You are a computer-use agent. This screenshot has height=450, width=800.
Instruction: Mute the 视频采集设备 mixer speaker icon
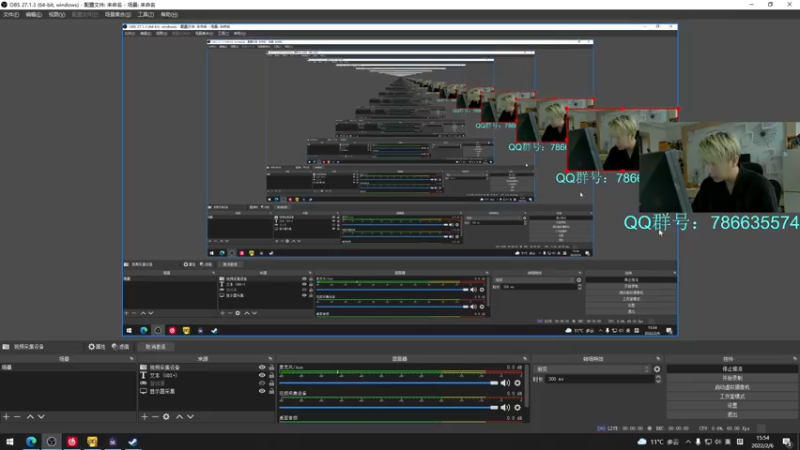505,407
